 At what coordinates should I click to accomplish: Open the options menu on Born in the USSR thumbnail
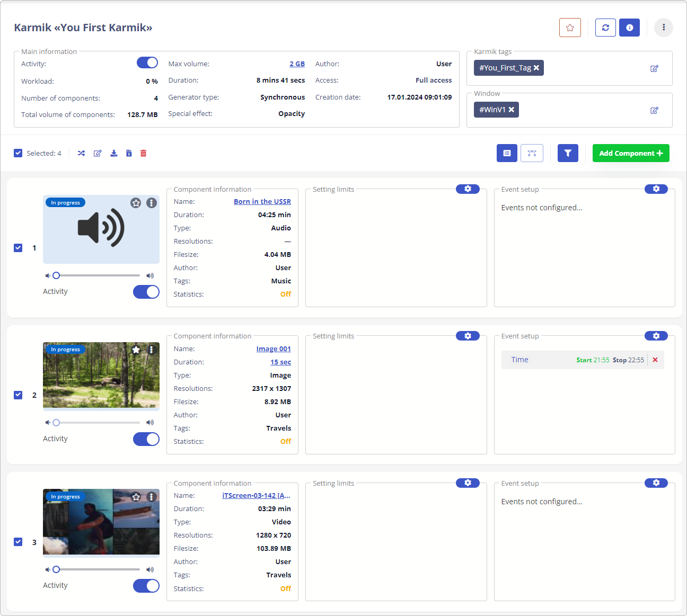pos(152,203)
